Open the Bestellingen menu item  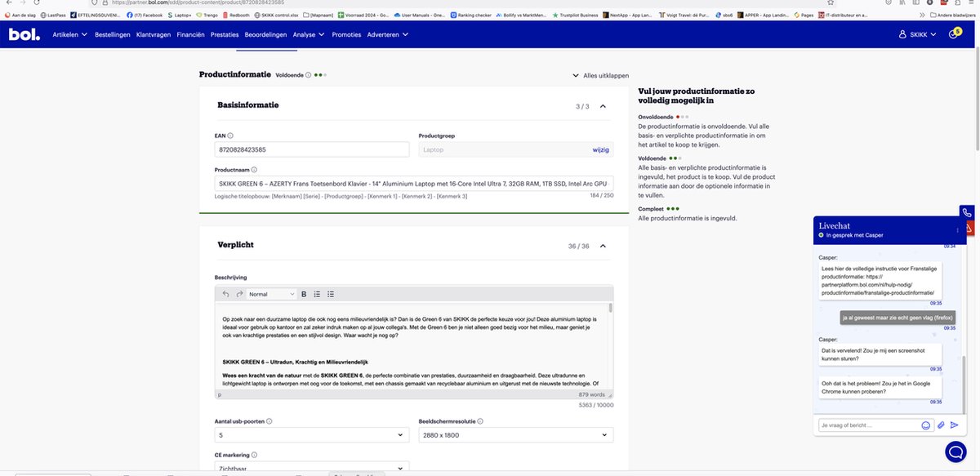pyautogui.click(x=113, y=34)
